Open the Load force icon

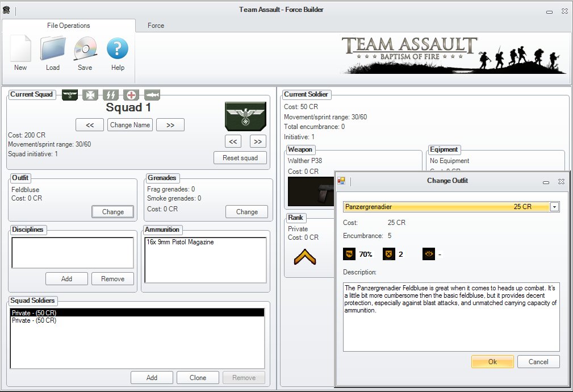tap(52, 52)
